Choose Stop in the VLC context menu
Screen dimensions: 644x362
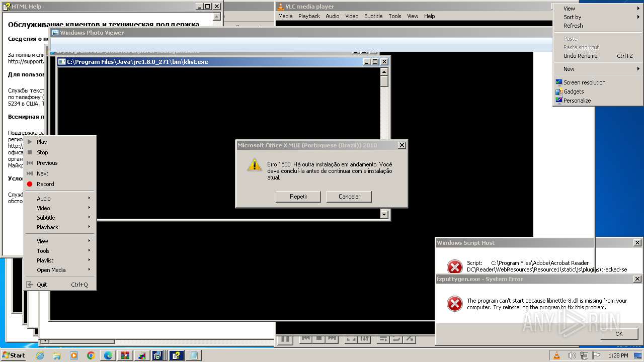(60, 152)
